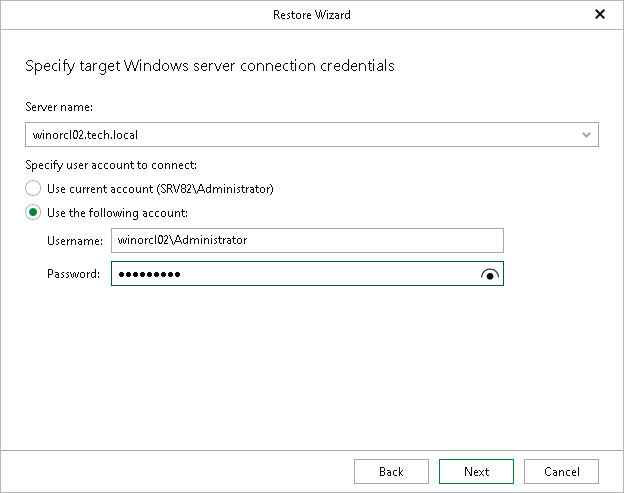
Task: Click the Restore Wizard title bar
Action: pos(312,15)
